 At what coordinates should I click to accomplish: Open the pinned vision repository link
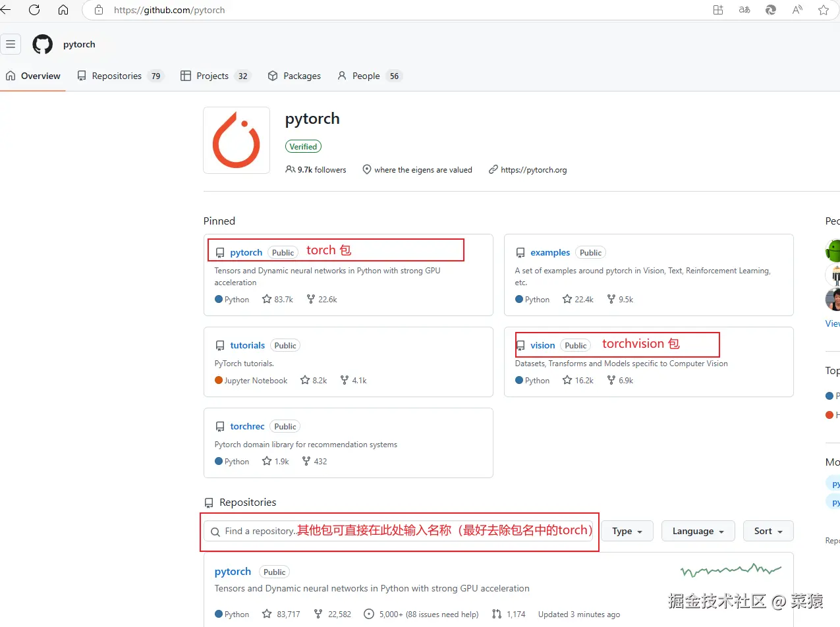543,345
